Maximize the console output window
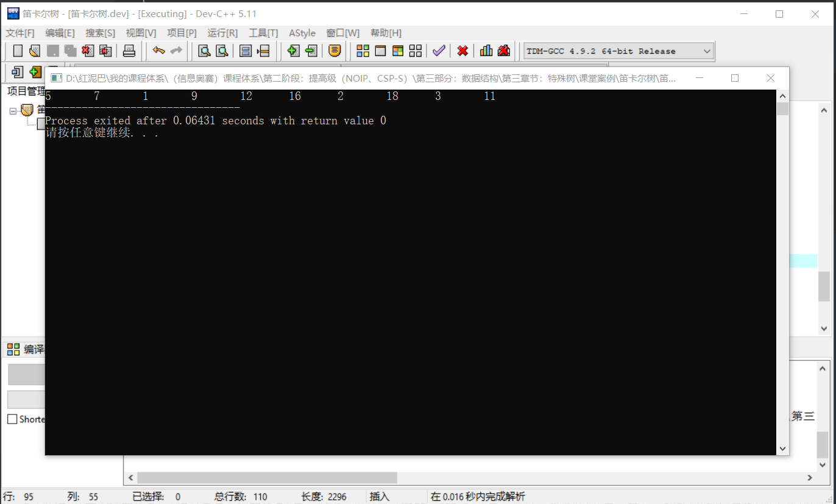The height and width of the screenshot is (504, 836). (x=735, y=78)
